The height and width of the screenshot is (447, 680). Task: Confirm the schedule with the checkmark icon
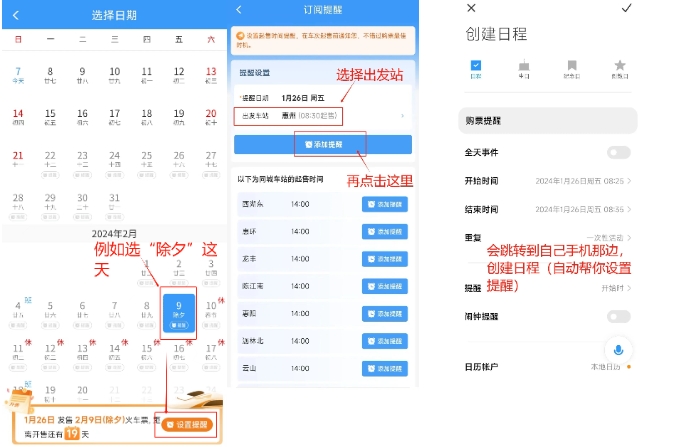click(x=627, y=8)
